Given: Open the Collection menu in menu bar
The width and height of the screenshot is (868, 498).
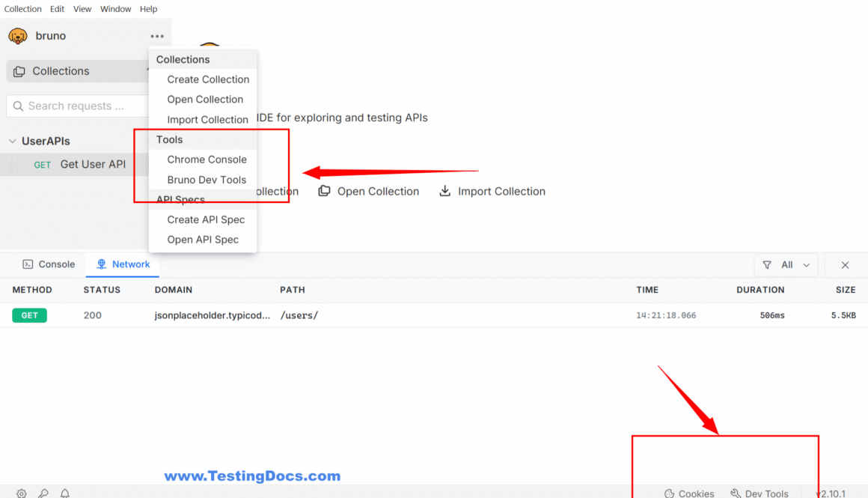Looking at the screenshot, I should point(22,9).
